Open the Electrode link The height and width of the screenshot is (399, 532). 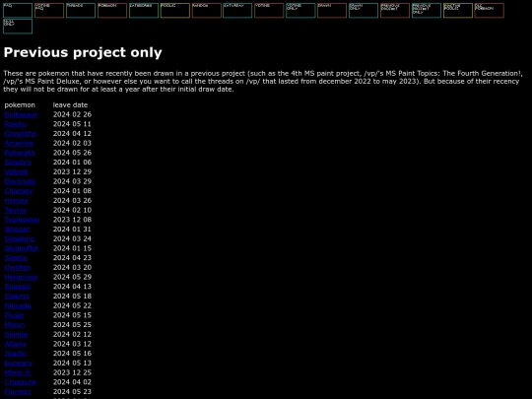[x=20, y=181]
